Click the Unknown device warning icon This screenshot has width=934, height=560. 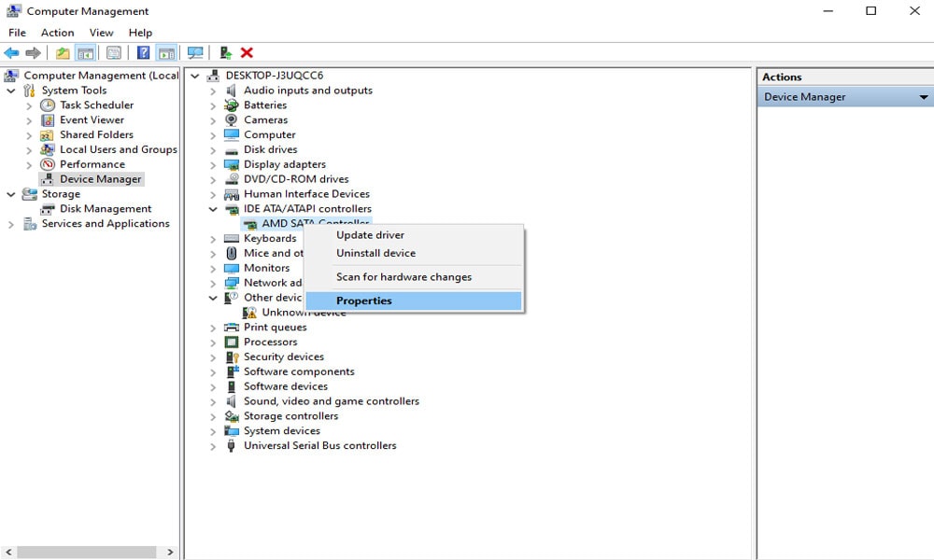pyautogui.click(x=249, y=313)
